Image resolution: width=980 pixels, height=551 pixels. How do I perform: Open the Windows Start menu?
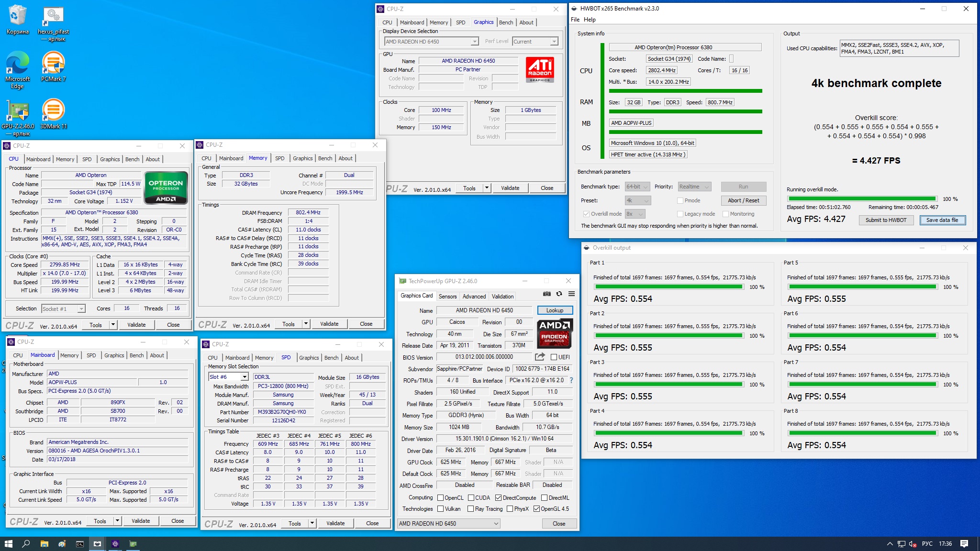point(8,544)
